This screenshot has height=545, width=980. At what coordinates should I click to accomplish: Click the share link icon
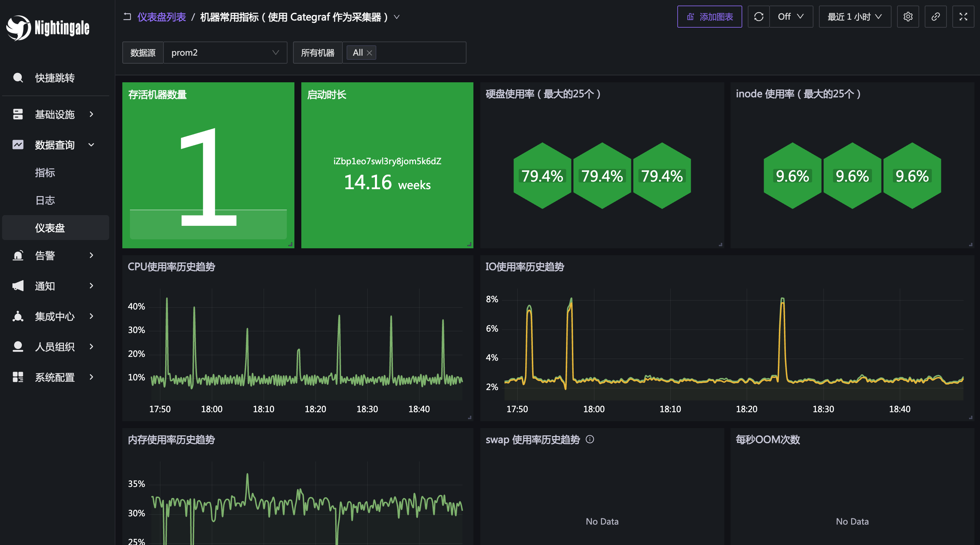[x=935, y=17]
